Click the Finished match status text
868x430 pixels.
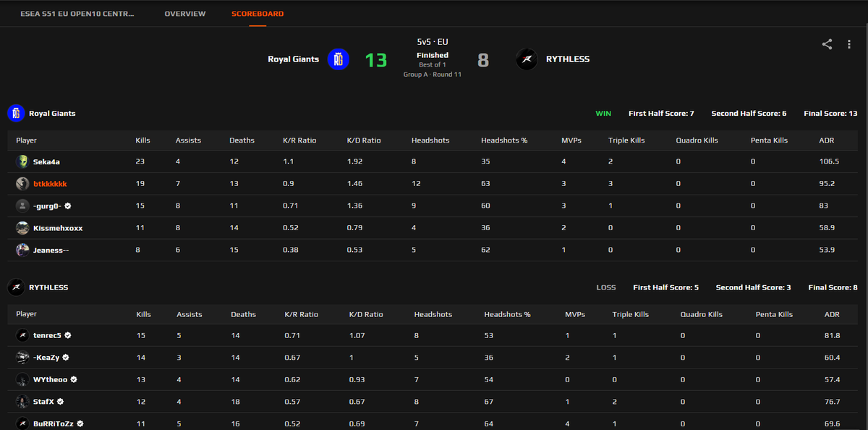433,55
